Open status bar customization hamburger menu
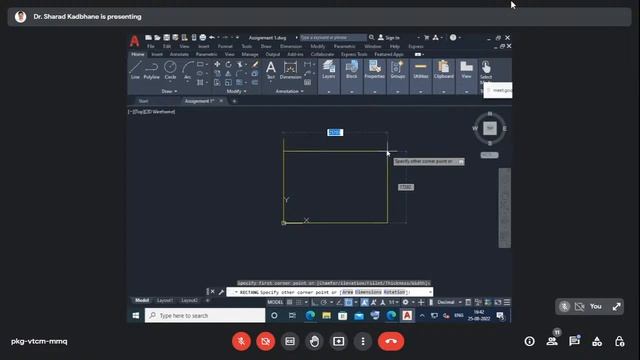This screenshot has height=360, width=640. (507, 302)
